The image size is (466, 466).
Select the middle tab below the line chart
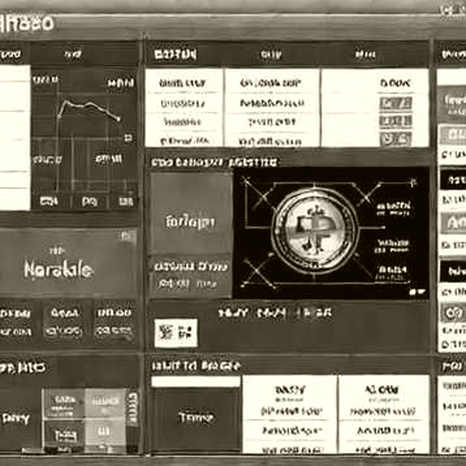(x=89, y=201)
